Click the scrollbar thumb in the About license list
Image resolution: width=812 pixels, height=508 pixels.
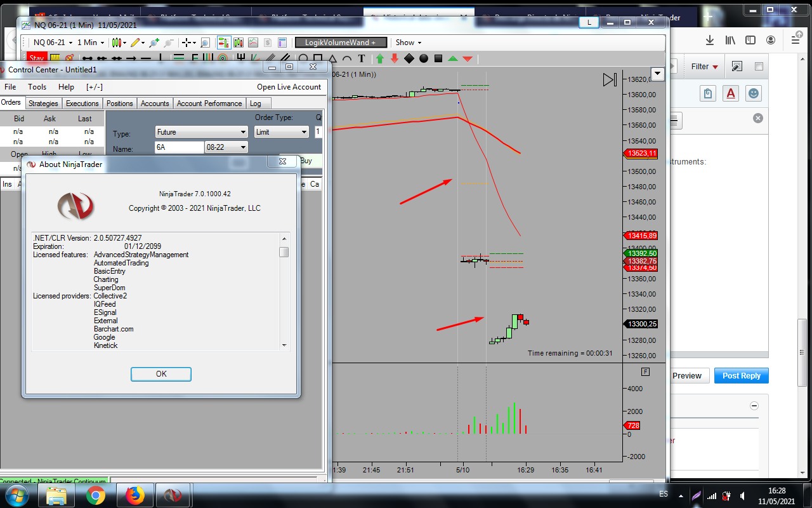(x=284, y=252)
